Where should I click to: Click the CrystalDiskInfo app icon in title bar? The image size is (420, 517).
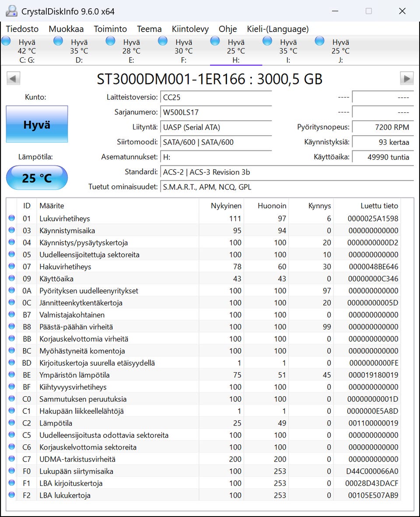(x=11, y=11)
